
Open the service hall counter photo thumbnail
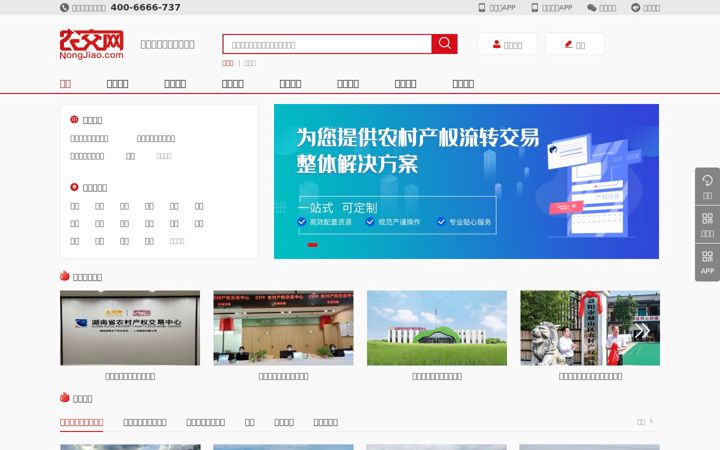point(283,328)
